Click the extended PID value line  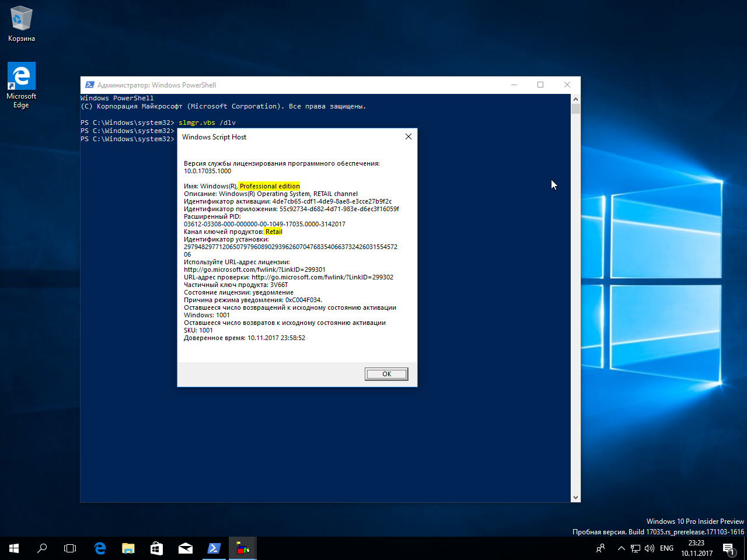264,224
